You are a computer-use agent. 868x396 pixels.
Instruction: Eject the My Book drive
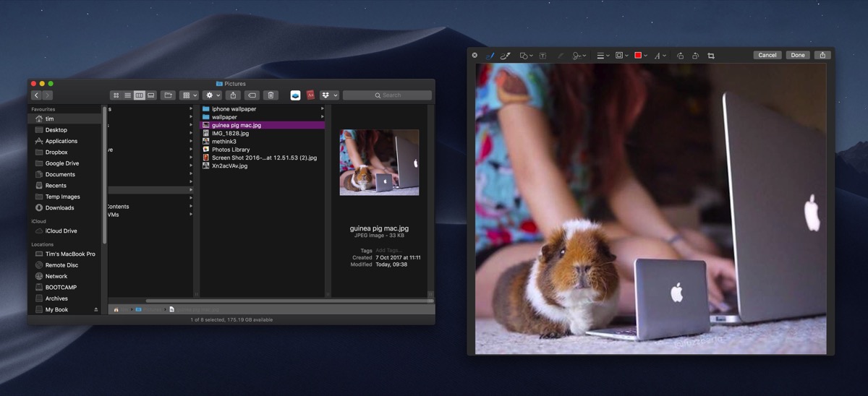pos(96,309)
